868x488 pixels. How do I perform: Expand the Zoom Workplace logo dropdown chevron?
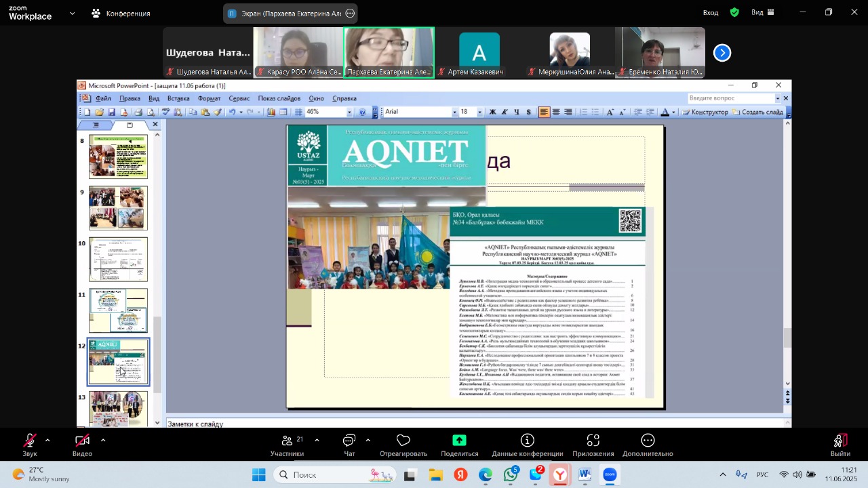coord(72,13)
